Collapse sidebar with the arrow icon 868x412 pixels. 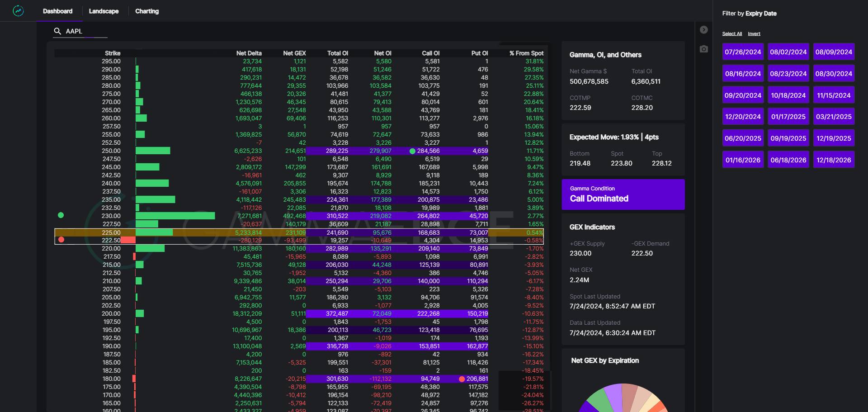(703, 30)
